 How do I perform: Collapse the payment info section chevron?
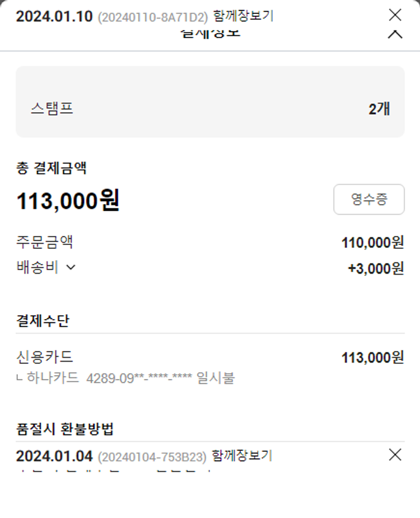point(395,35)
